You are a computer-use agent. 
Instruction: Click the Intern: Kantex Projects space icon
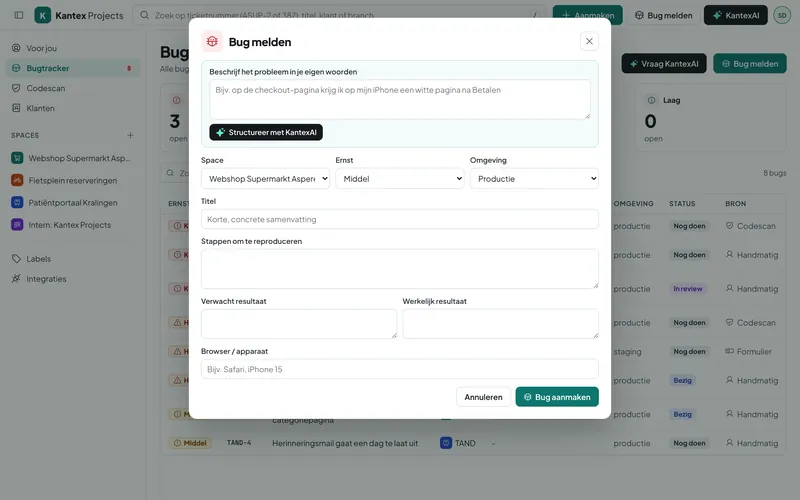(17, 224)
